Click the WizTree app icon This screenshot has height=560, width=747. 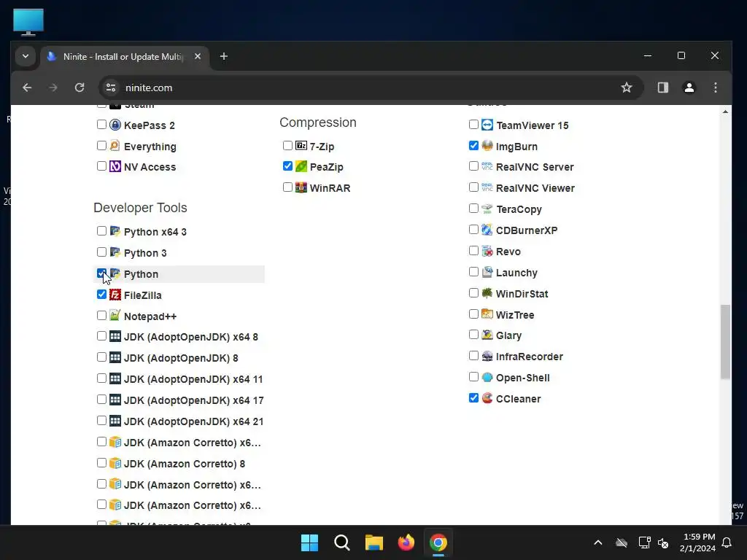(487, 314)
